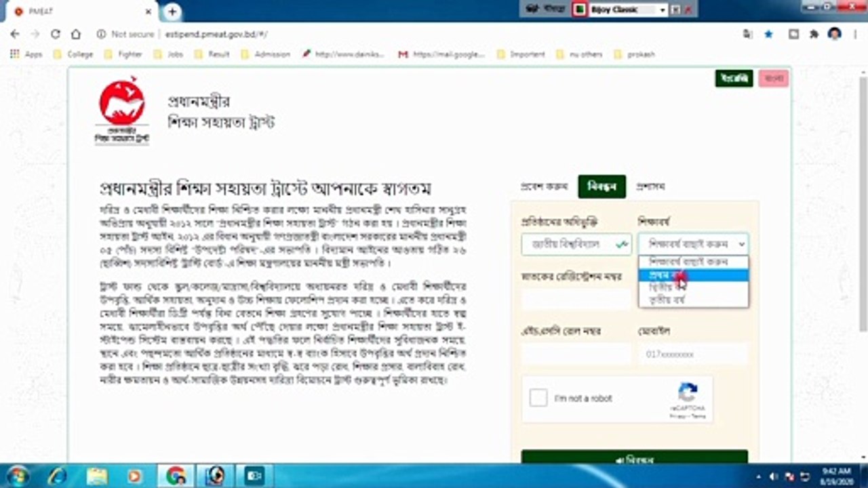Click the pink Bangla language button

pos(774,79)
